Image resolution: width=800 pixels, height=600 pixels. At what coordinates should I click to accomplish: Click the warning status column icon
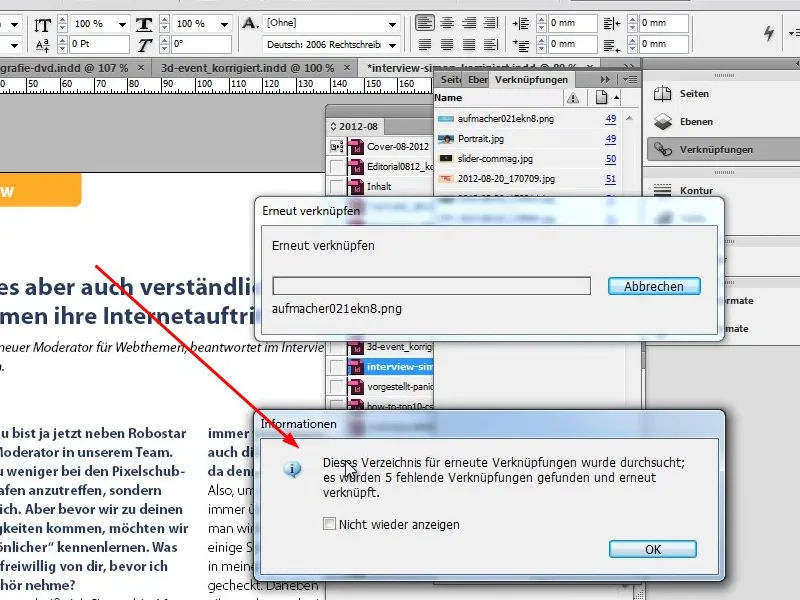coord(573,97)
